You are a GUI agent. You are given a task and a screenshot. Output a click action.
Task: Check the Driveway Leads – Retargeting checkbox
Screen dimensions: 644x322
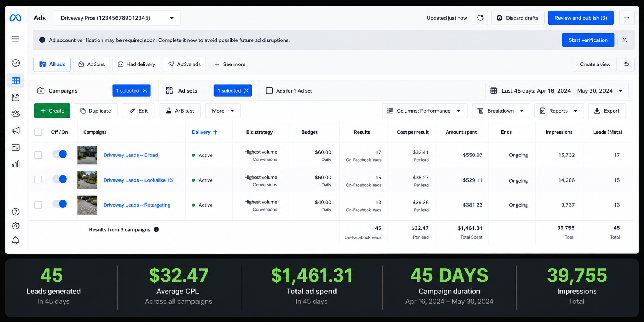(38, 205)
